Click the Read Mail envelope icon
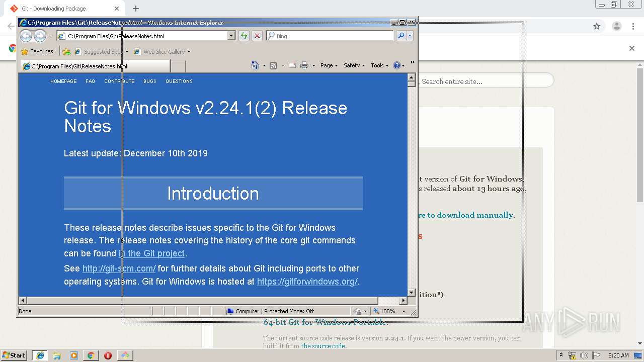This screenshot has height=362, width=644. 292,65
